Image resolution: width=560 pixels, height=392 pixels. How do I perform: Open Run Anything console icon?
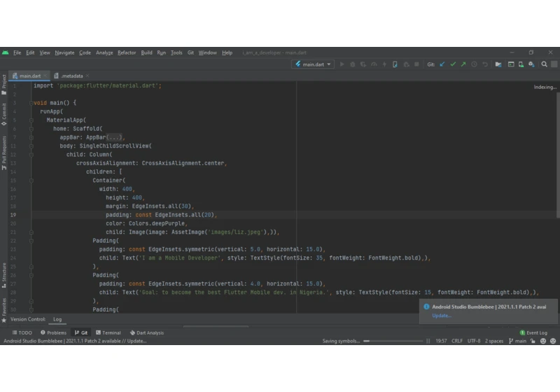point(511,64)
